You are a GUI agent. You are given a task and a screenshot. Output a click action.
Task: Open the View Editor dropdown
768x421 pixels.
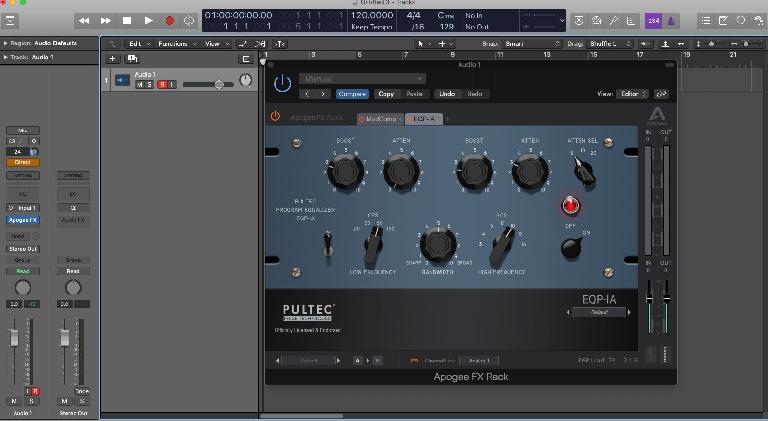tap(633, 94)
